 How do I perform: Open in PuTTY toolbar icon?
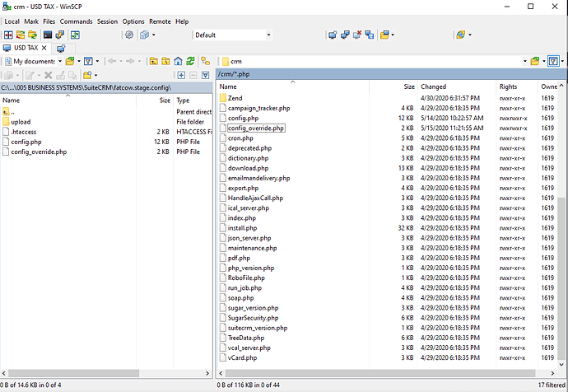pos(60,35)
